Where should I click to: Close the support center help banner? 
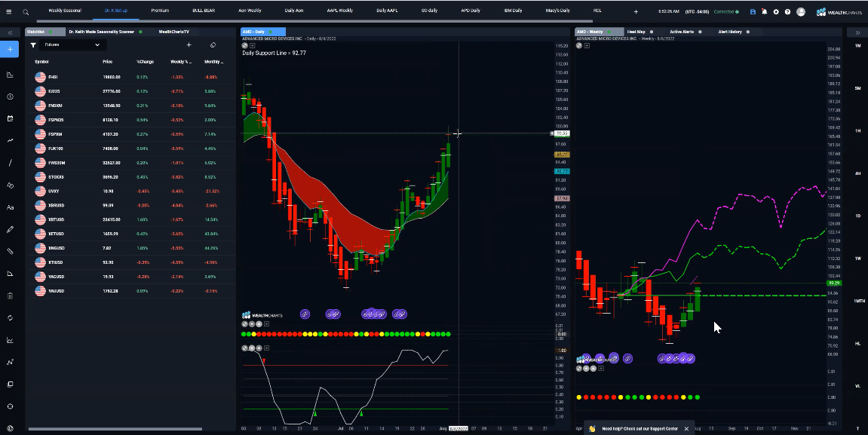686,428
